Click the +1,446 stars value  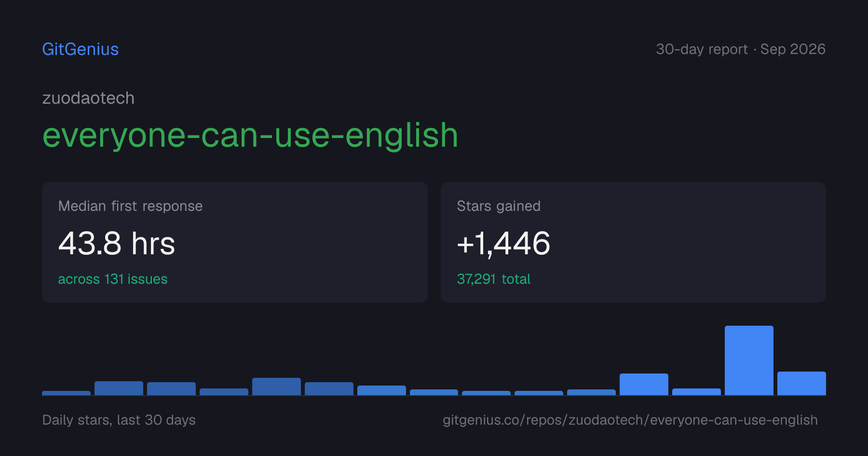[503, 243]
